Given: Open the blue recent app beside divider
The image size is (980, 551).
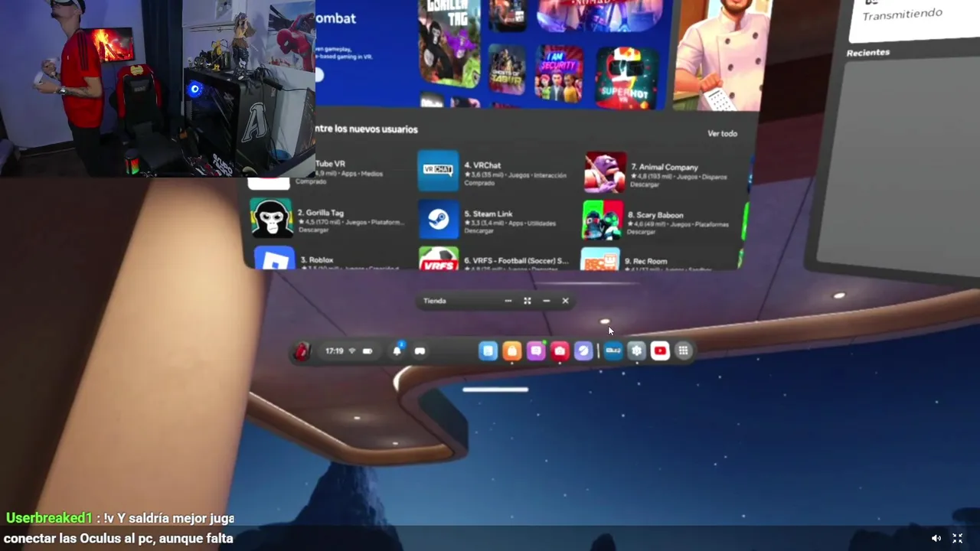Looking at the screenshot, I should tap(613, 350).
